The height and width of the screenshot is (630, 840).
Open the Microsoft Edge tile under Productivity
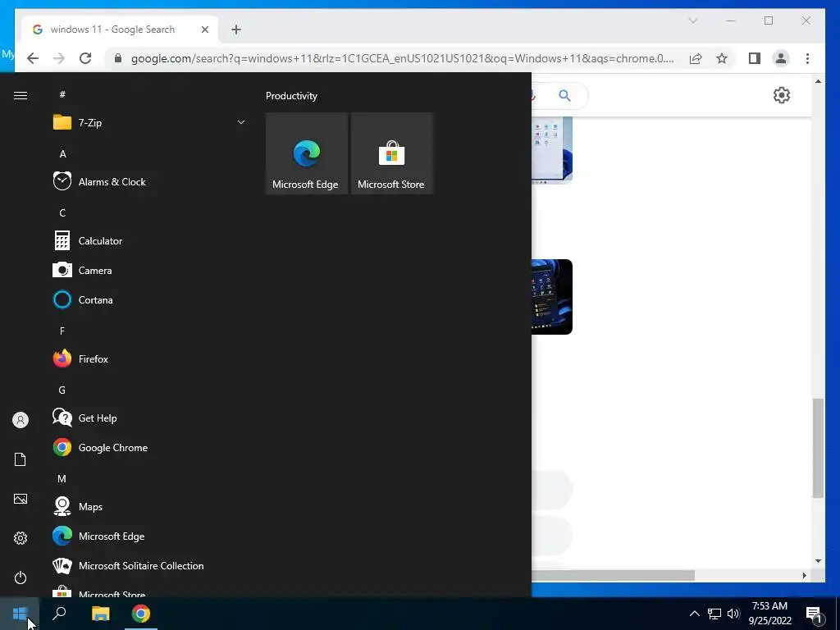[x=307, y=153]
